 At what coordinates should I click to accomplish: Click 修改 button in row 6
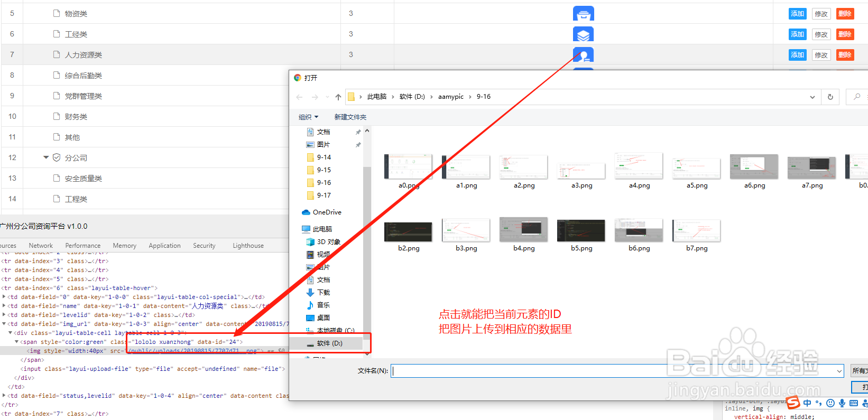(x=821, y=34)
